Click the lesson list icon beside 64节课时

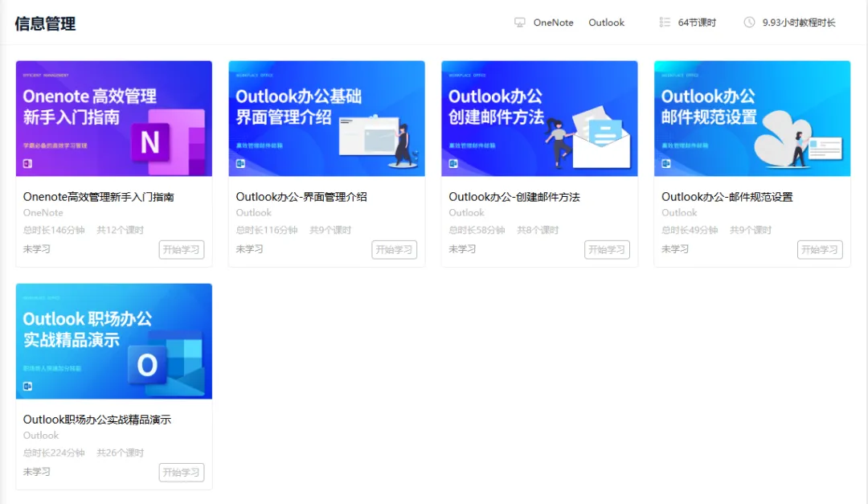click(665, 23)
